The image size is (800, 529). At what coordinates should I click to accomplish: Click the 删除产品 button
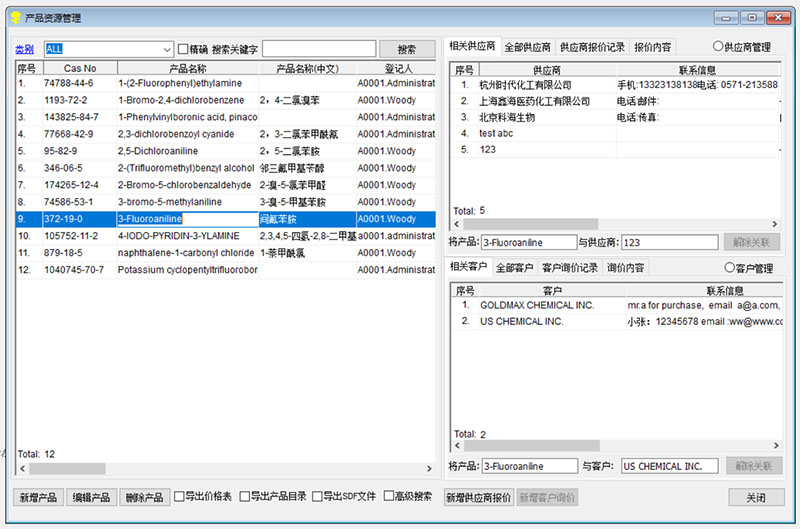coord(143,497)
